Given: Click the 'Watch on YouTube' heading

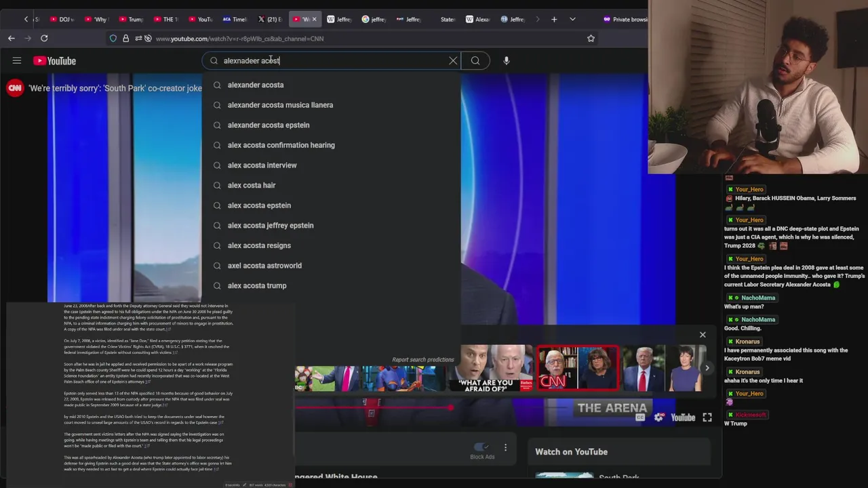Looking at the screenshot, I should [x=571, y=452].
